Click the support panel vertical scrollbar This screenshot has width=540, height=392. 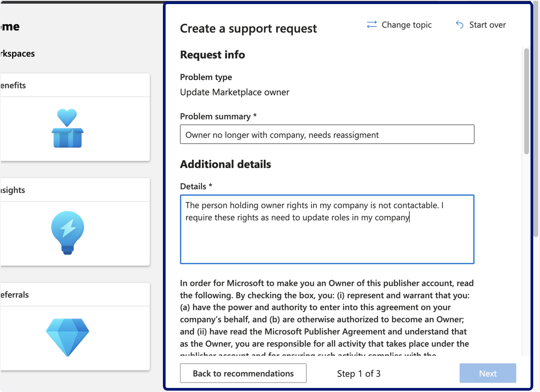tap(526, 101)
